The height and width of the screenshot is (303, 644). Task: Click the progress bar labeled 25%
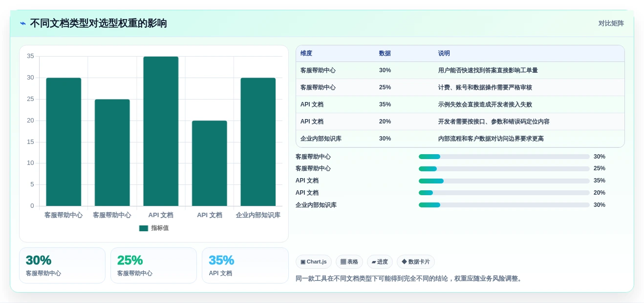point(504,169)
